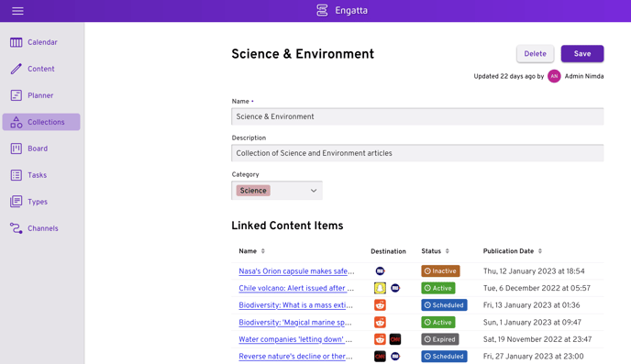Viewport: 631px width, 364px height.
Task: Click blue round destination icon in Chile volcano row
Action: tap(395, 288)
